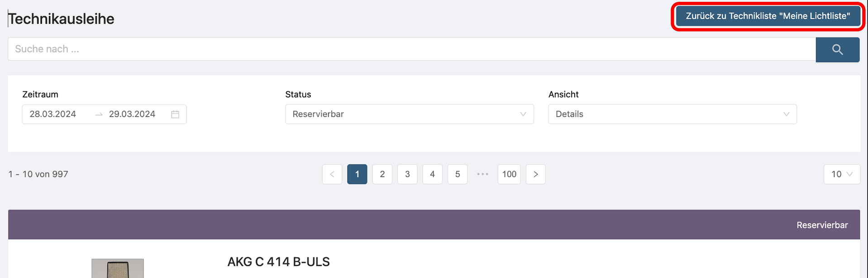Change the page size selector from 10
This screenshot has width=868, height=278.
841,174
